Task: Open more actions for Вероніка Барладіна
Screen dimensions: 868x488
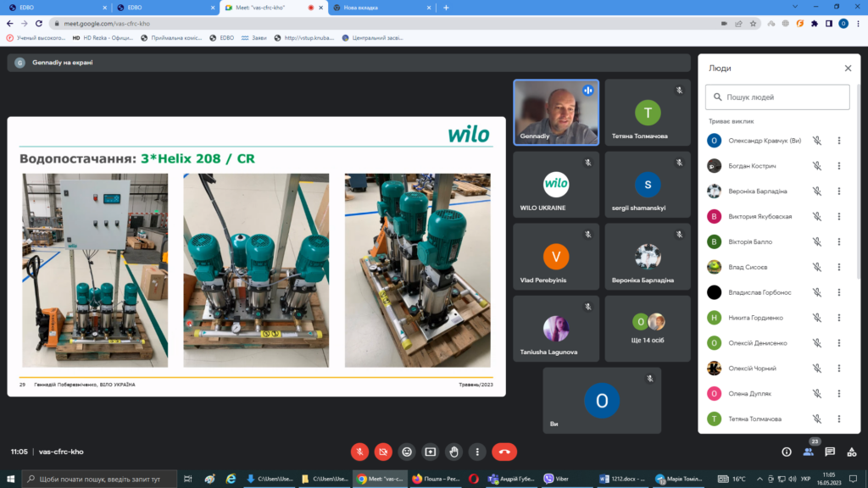Action: 839,191
